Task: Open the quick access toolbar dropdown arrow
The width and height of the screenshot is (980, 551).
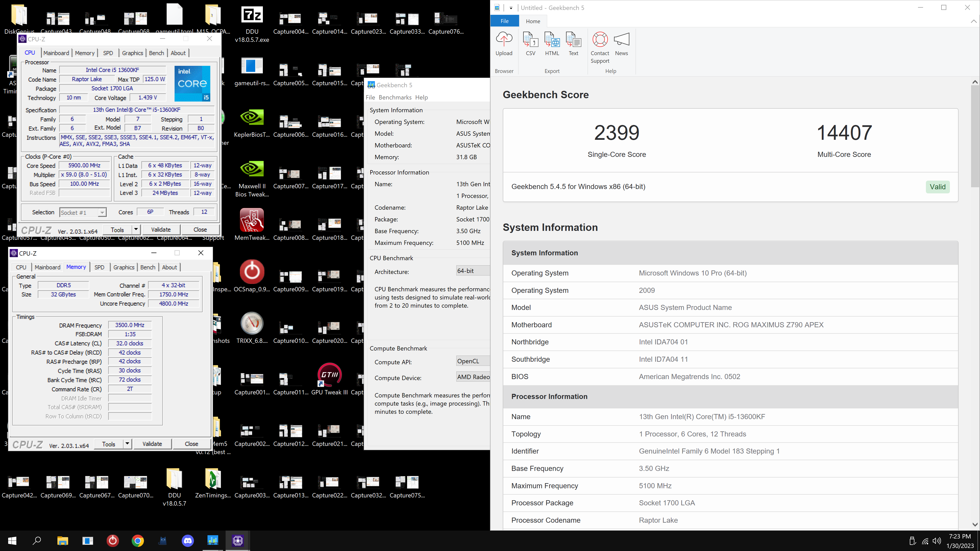Action: tap(511, 8)
